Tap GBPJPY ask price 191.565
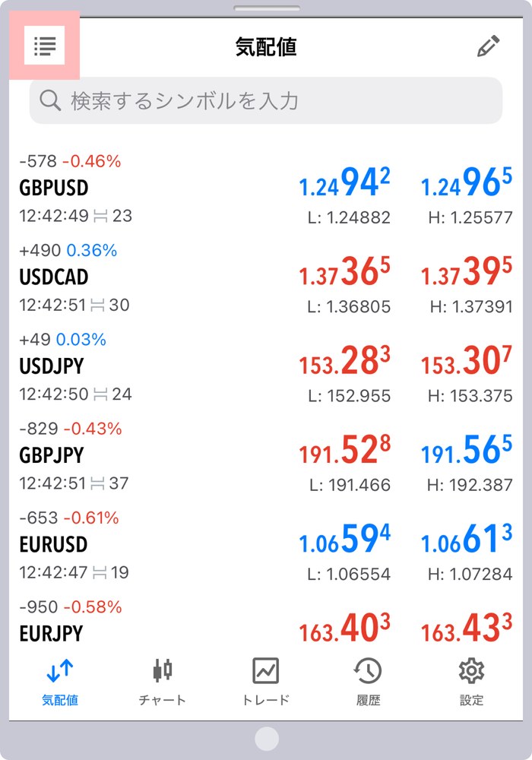Image resolution: width=532 pixels, height=760 pixels. point(467,449)
